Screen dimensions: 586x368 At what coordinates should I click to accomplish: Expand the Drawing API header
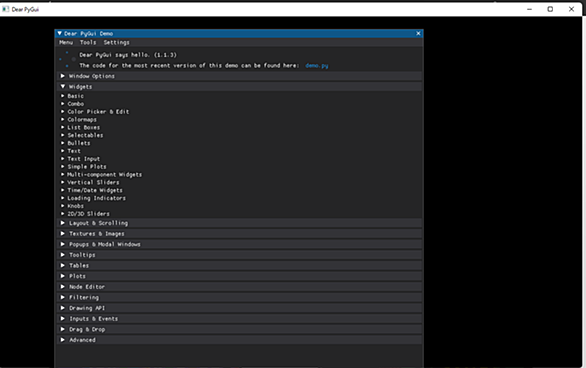click(x=239, y=308)
